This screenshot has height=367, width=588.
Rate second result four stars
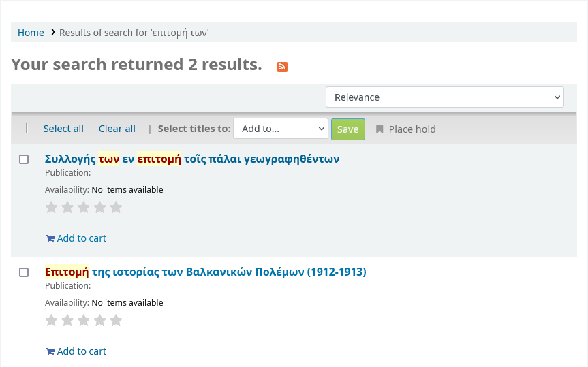click(100, 321)
